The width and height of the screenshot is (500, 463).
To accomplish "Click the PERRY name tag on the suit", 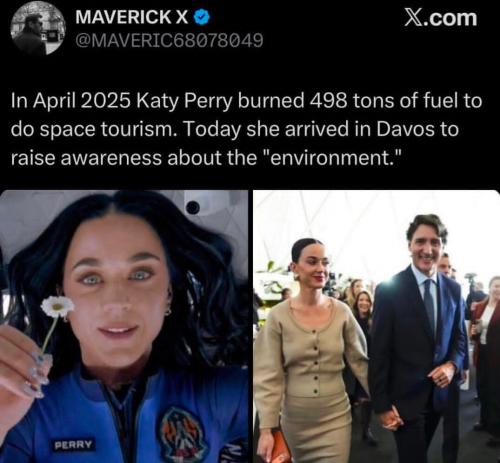I will [73, 445].
